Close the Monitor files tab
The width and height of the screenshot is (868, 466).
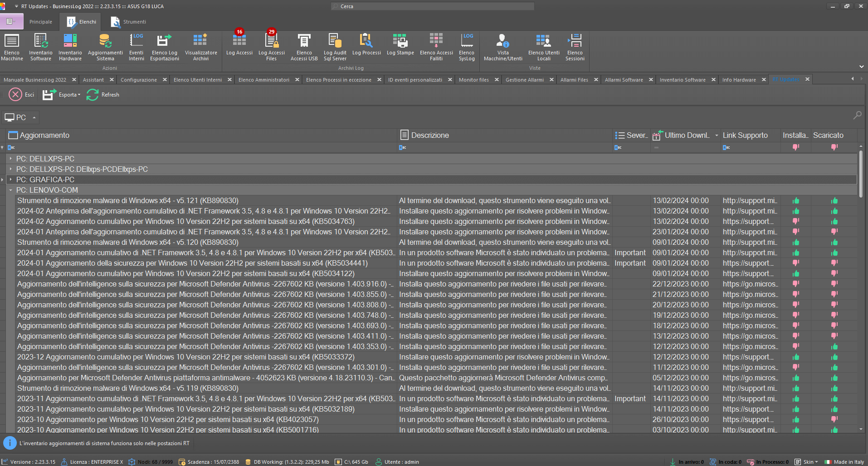coord(497,80)
